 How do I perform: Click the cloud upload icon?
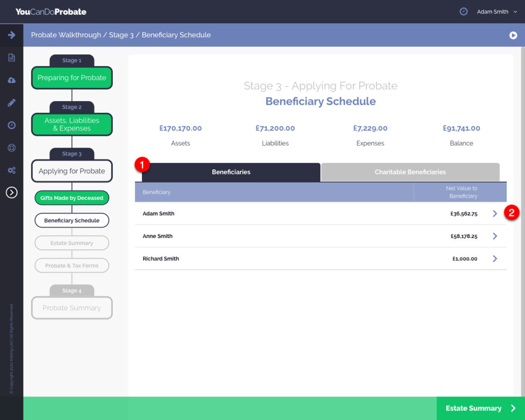tap(11, 80)
